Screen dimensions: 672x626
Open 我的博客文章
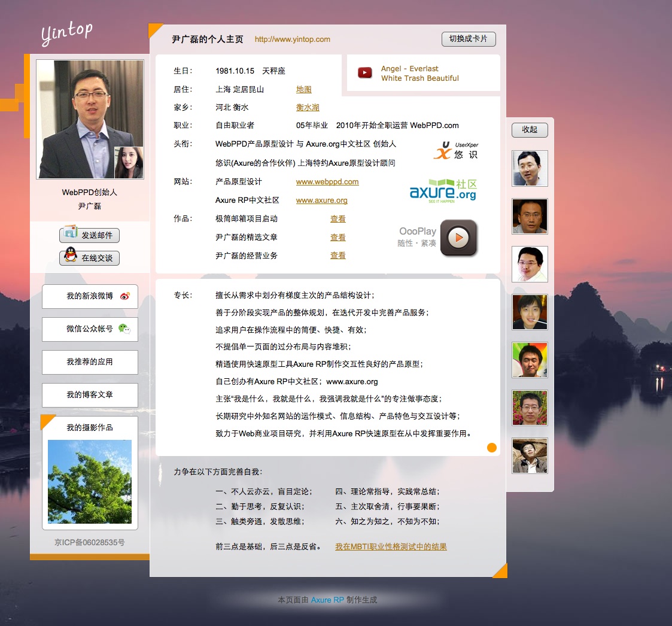pos(90,395)
